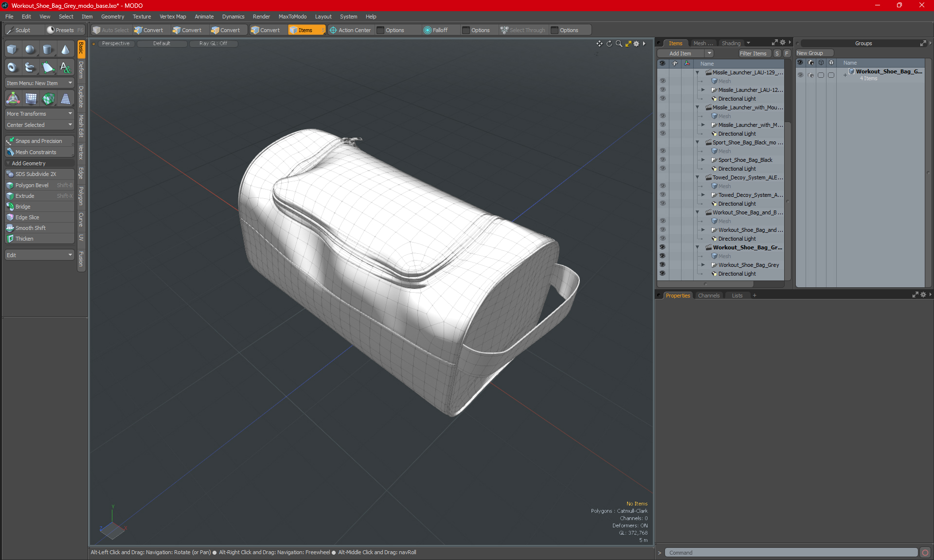The image size is (934, 560).
Task: Click the Text tool icon
Action: click(65, 67)
